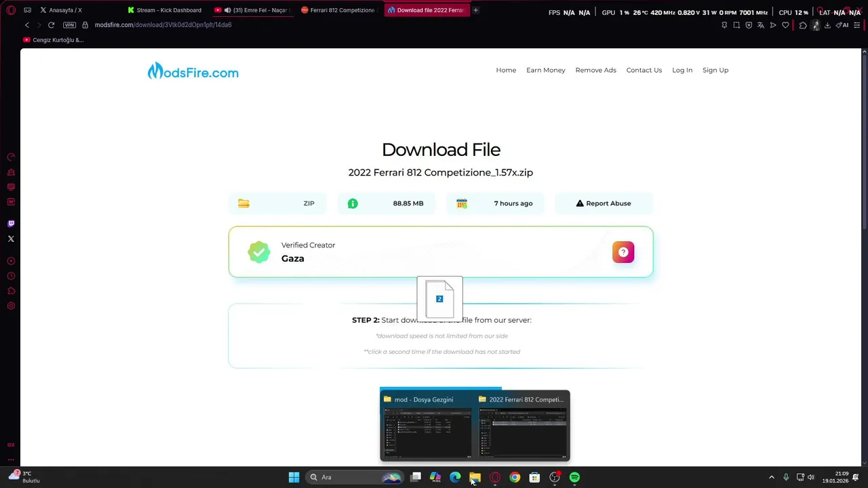Reload the ModsFire page
Screen dimensions: 868x488
[51, 25]
